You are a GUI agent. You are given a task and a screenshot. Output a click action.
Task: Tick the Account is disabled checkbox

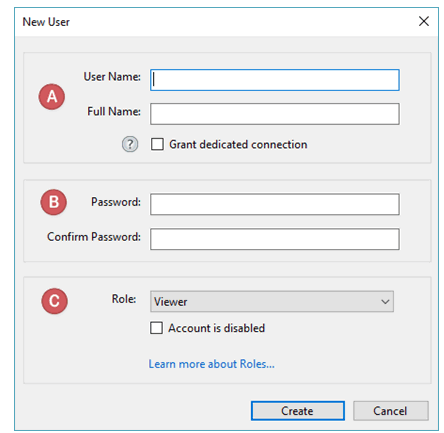pos(156,328)
